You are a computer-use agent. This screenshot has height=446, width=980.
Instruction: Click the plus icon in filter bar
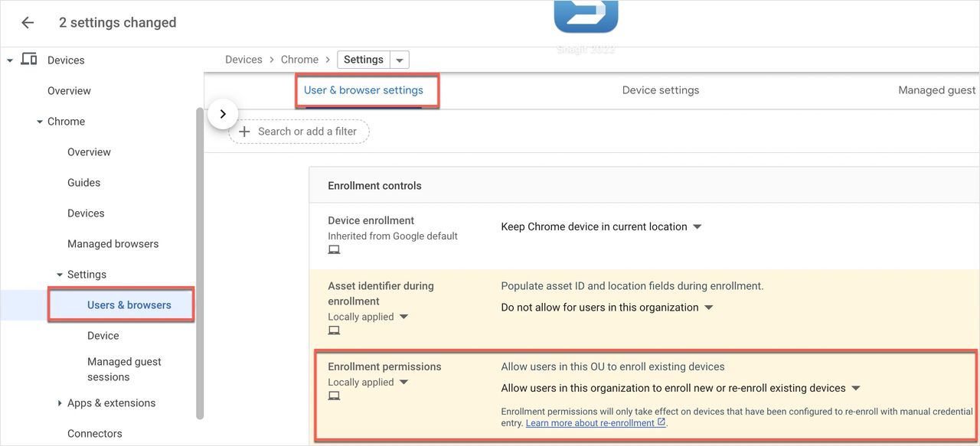point(245,132)
